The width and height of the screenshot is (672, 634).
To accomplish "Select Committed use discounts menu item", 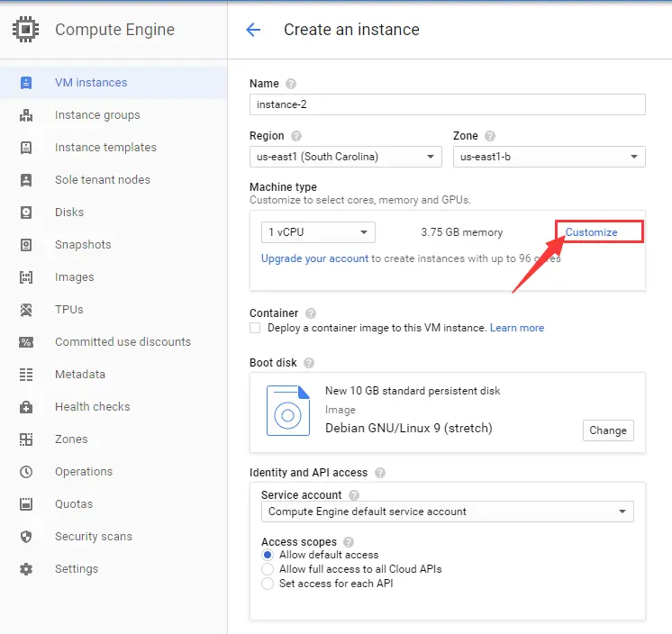I will 123,342.
